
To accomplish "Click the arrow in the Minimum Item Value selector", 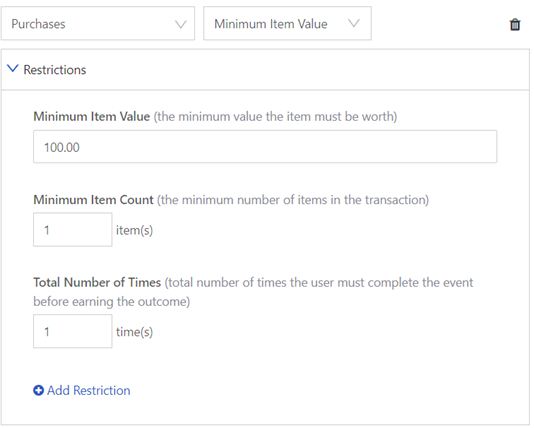I will click(354, 23).
